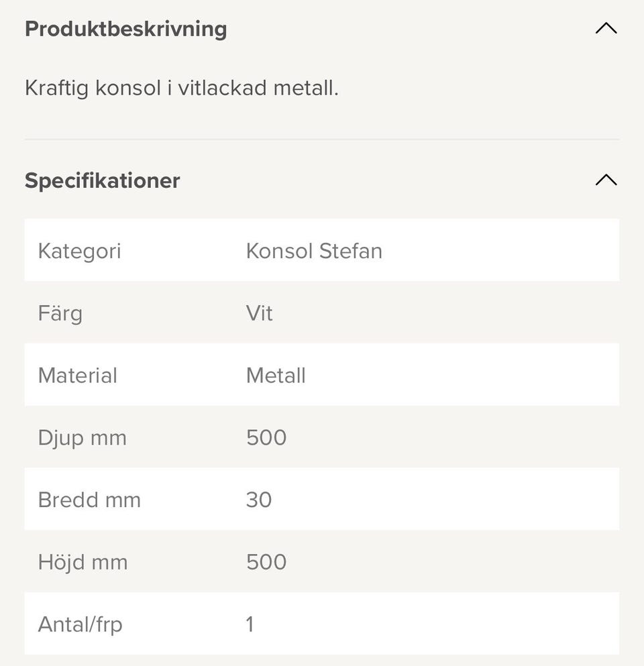
Task: Select the Konsol Stefan category value
Action: pyautogui.click(x=314, y=251)
